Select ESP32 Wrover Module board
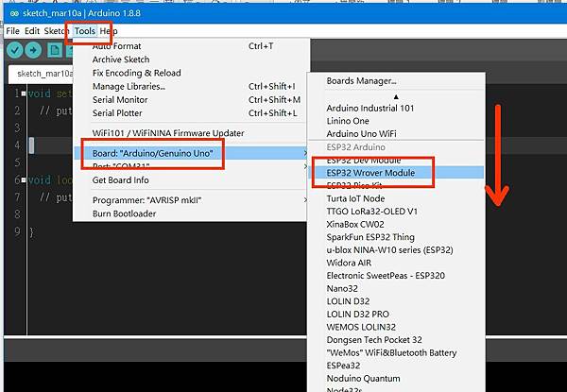Viewport: 567px width, 392px height. pos(396,173)
